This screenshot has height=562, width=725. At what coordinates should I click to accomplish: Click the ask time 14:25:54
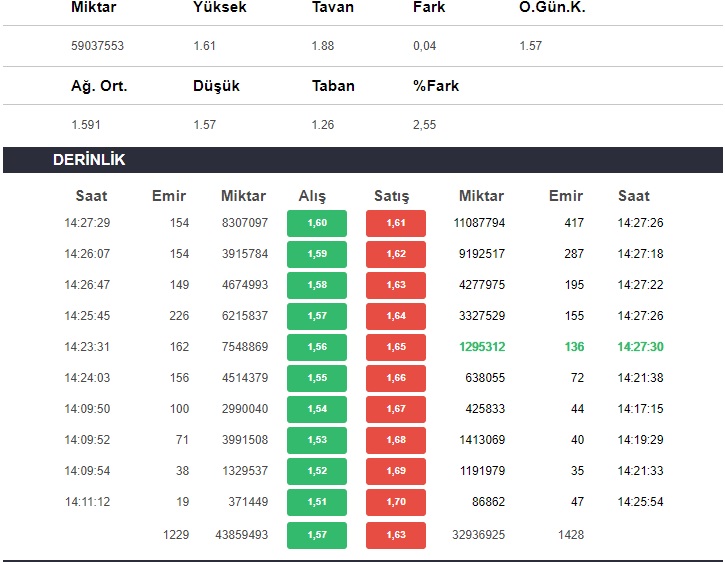click(x=640, y=502)
